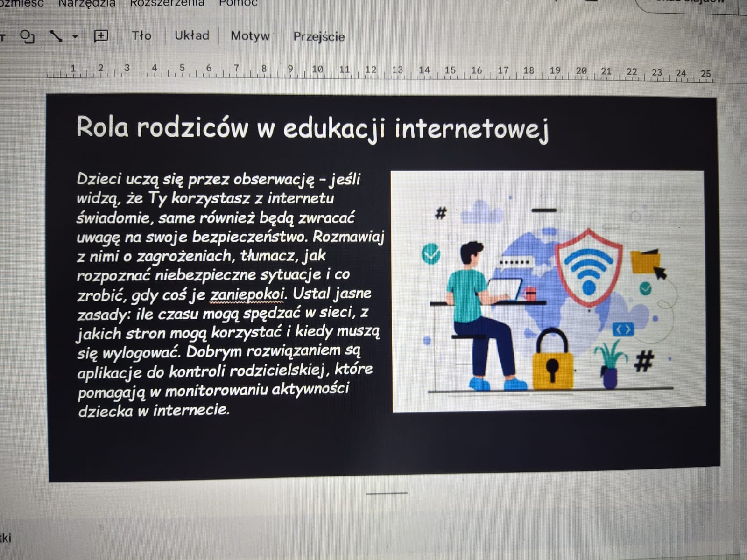
Task: Click the Add comment icon
Action: click(x=101, y=36)
